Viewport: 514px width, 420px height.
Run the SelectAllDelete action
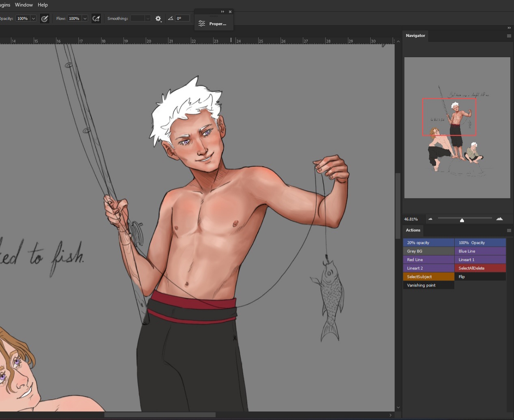click(480, 268)
